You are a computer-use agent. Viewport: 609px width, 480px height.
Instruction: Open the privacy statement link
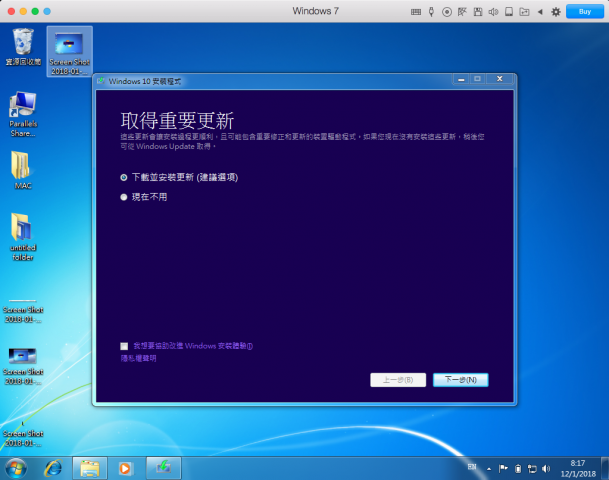138,358
